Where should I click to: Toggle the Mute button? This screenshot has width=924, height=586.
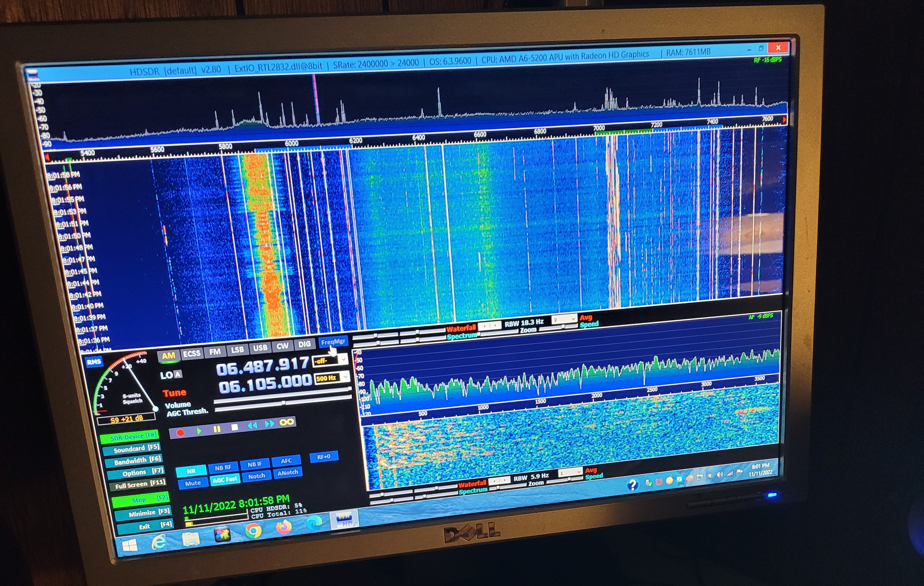point(193,483)
